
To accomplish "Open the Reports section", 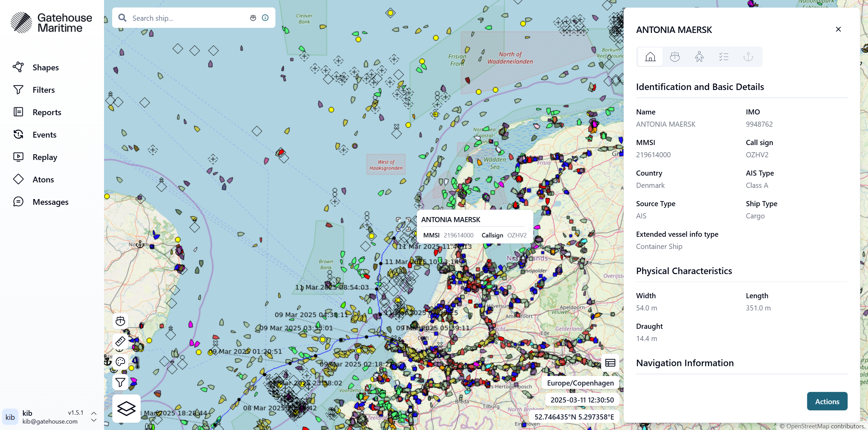I will (x=47, y=112).
